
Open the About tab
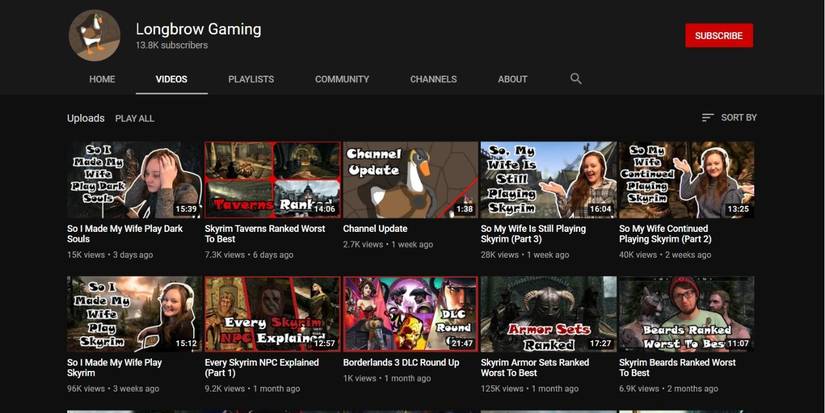click(512, 79)
